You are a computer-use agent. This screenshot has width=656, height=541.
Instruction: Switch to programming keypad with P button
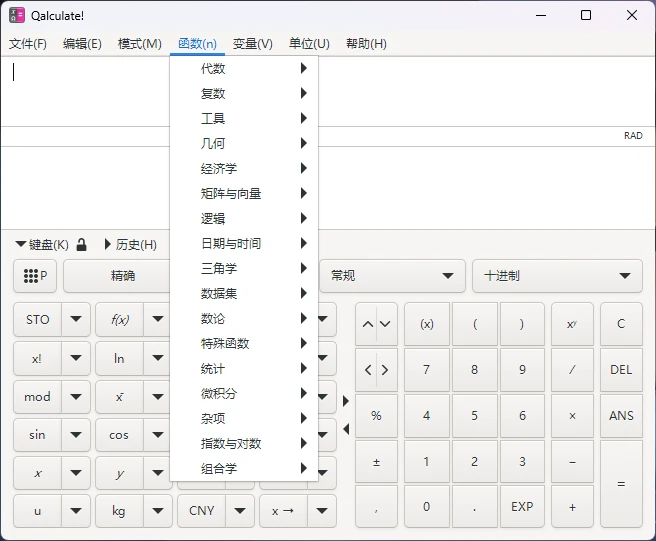click(x=35, y=276)
